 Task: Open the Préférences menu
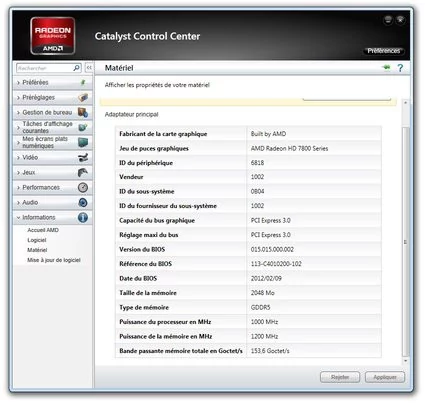(x=383, y=51)
